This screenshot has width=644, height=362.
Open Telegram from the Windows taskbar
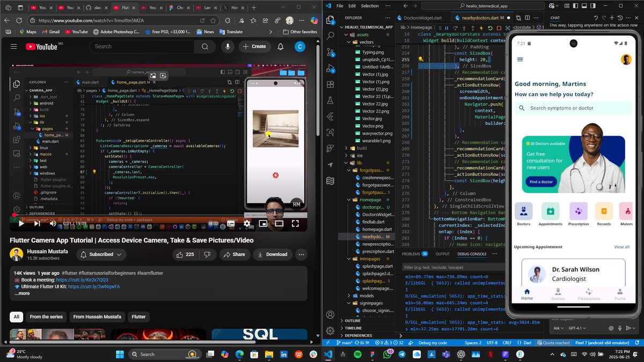click(x=402, y=354)
